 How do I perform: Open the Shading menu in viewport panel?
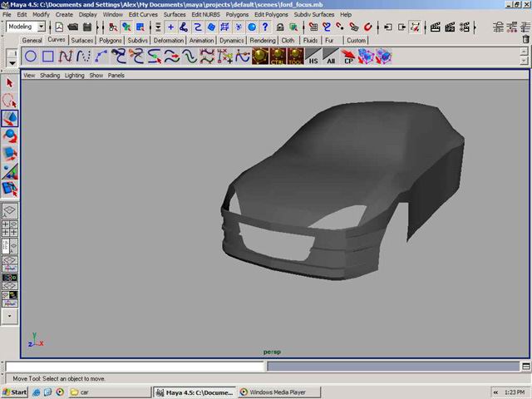tap(50, 75)
